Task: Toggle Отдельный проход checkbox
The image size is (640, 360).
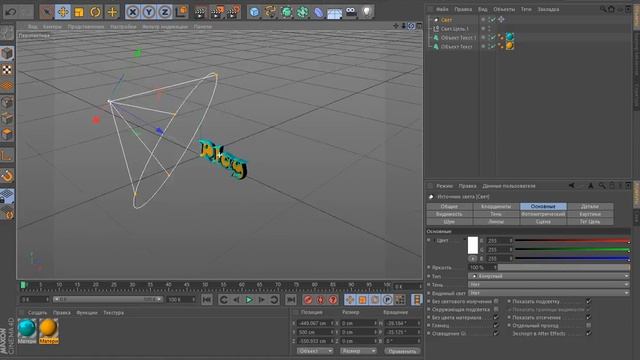Action: [589, 325]
